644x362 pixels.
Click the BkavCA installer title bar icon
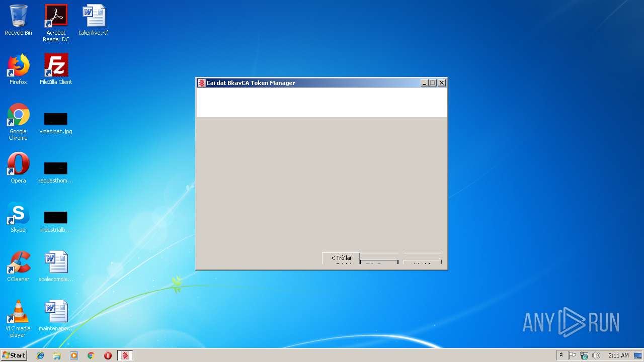click(x=201, y=83)
